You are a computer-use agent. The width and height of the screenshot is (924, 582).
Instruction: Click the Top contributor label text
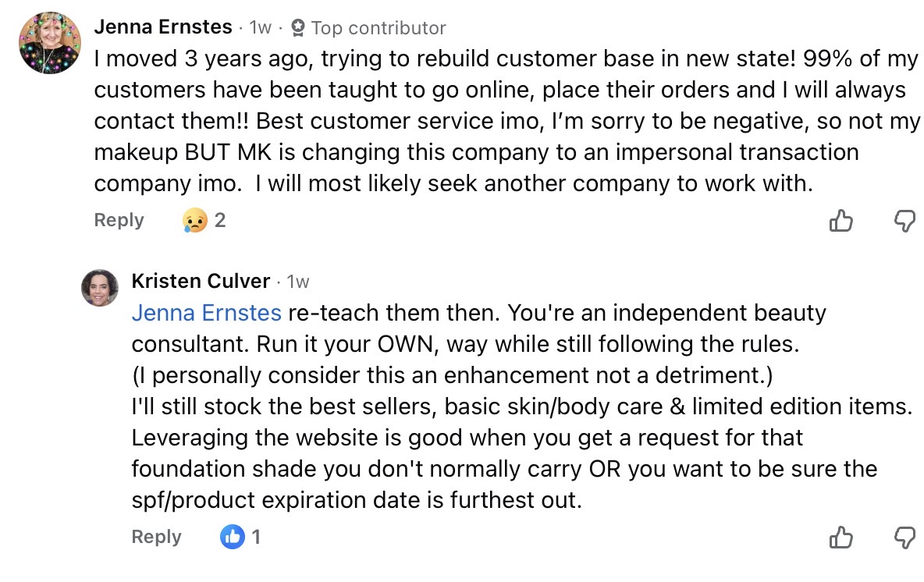378,28
